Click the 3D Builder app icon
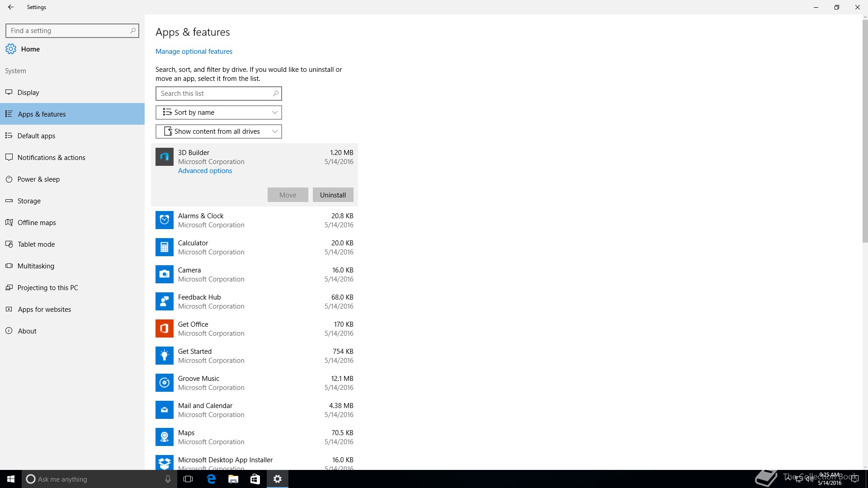Image resolution: width=868 pixels, height=488 pixels. pyautogui.click(x=164, y=157)
